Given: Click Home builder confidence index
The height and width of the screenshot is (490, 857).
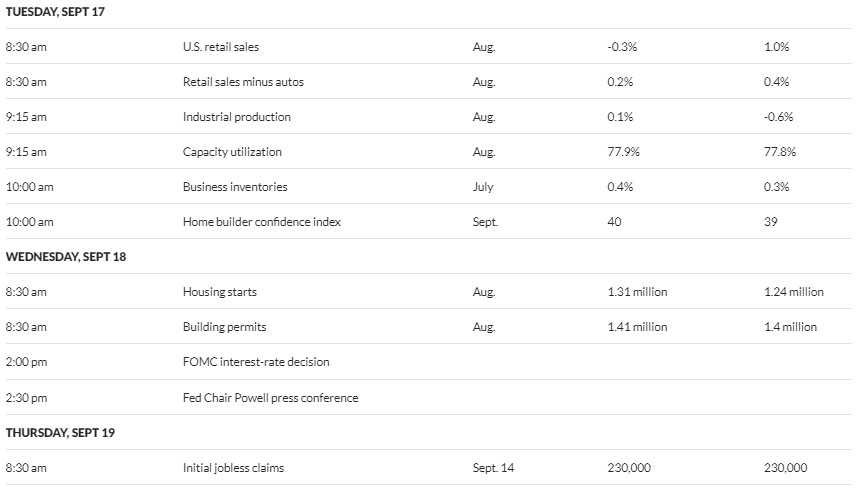Looking at the screenshot, I should click(x=261, y=222).
